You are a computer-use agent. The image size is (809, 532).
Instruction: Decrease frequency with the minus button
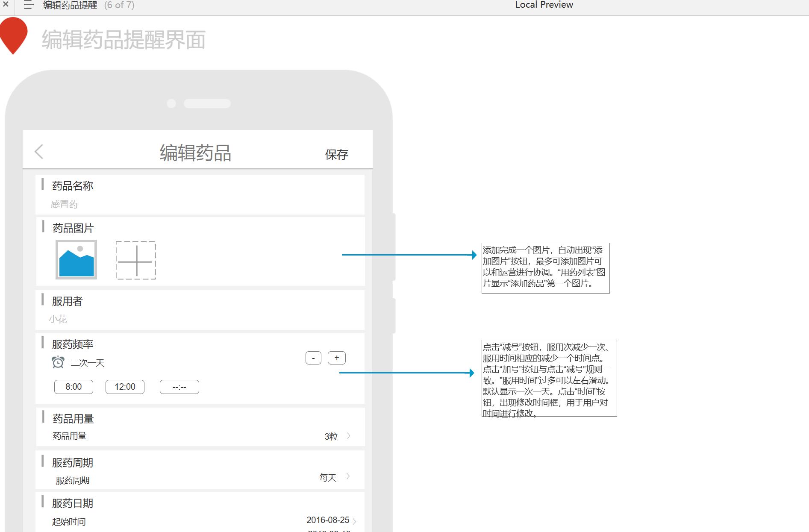(x=313, y=358)
